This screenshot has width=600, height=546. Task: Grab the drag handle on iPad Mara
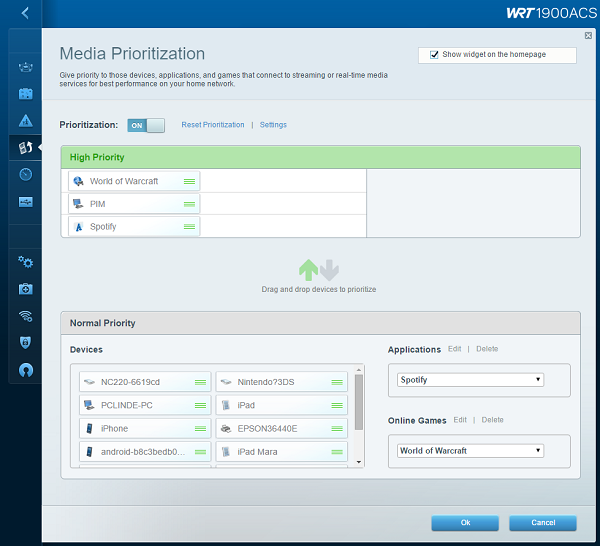pos(337,452)
